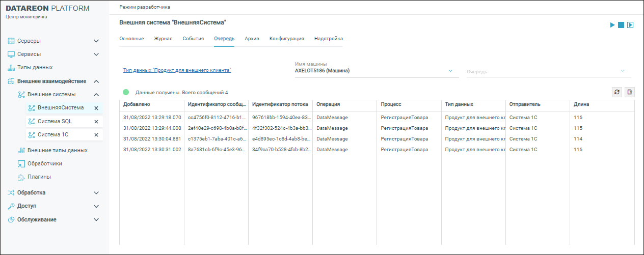
Task: Switch to the Журнал tab
Action: coord(163,39)
